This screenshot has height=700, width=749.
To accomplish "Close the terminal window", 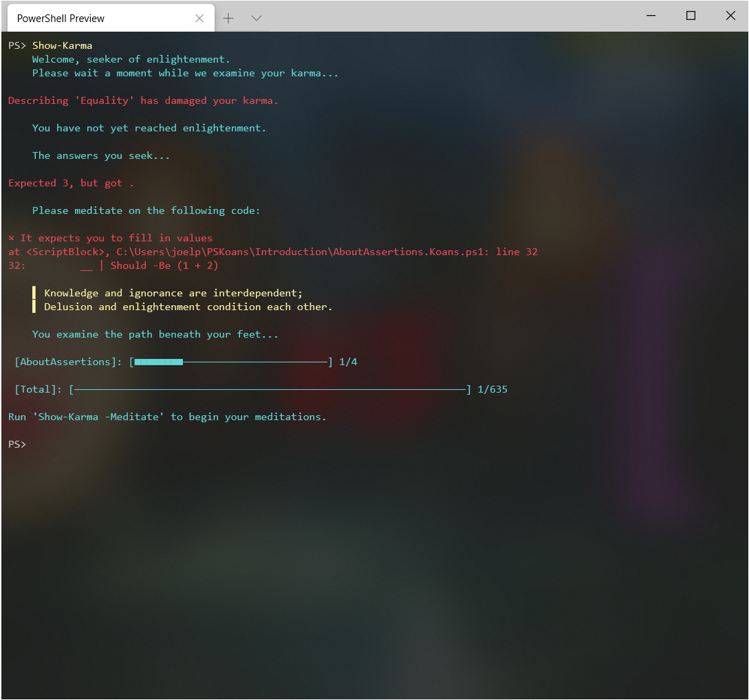I will tap(730, 16).
